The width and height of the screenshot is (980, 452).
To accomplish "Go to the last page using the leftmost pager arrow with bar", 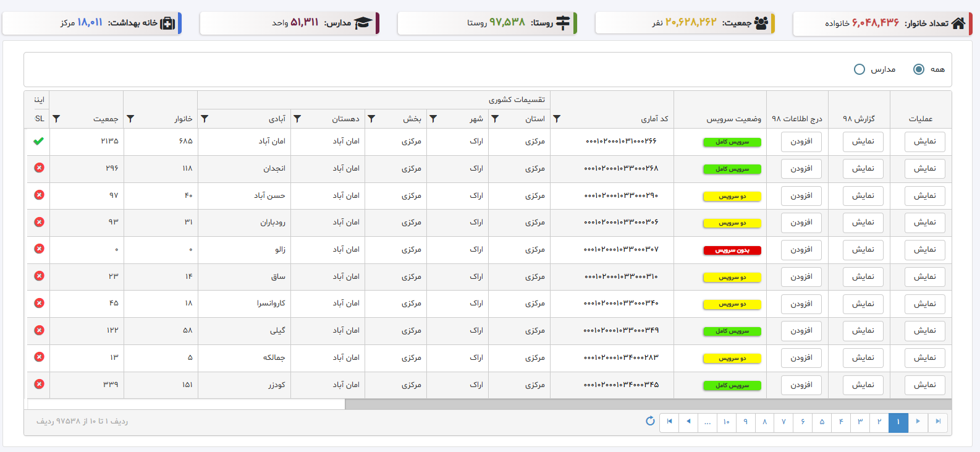I will point(669,422).
